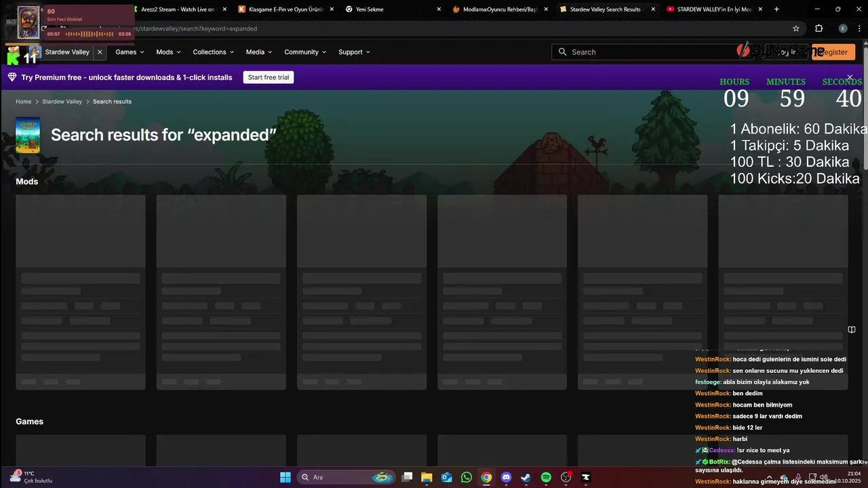Close the Yeni Sekme tab
Image resolution: width=868 pixels, height=488 pixels.
click(x=439, y=9)
